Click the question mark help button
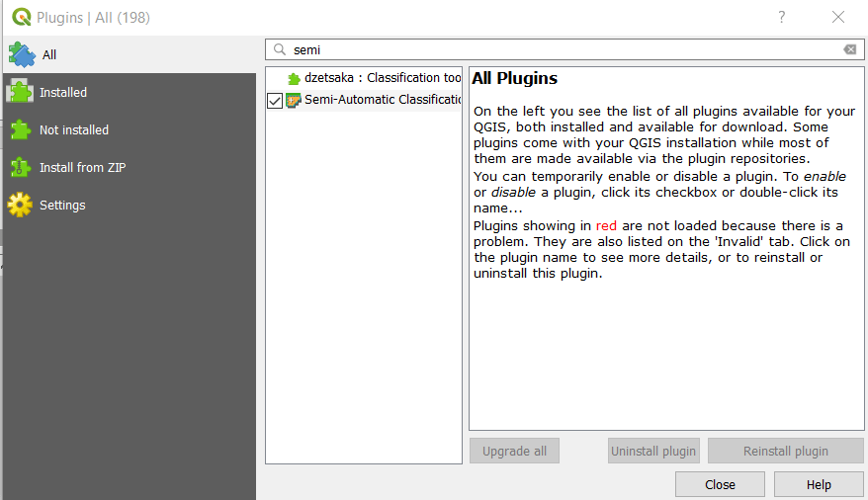The image size is (868, 500). click(782, 17)
